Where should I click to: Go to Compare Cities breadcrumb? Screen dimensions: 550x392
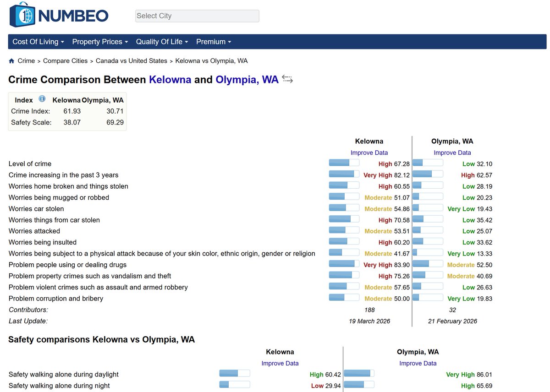tap(65, 61)
